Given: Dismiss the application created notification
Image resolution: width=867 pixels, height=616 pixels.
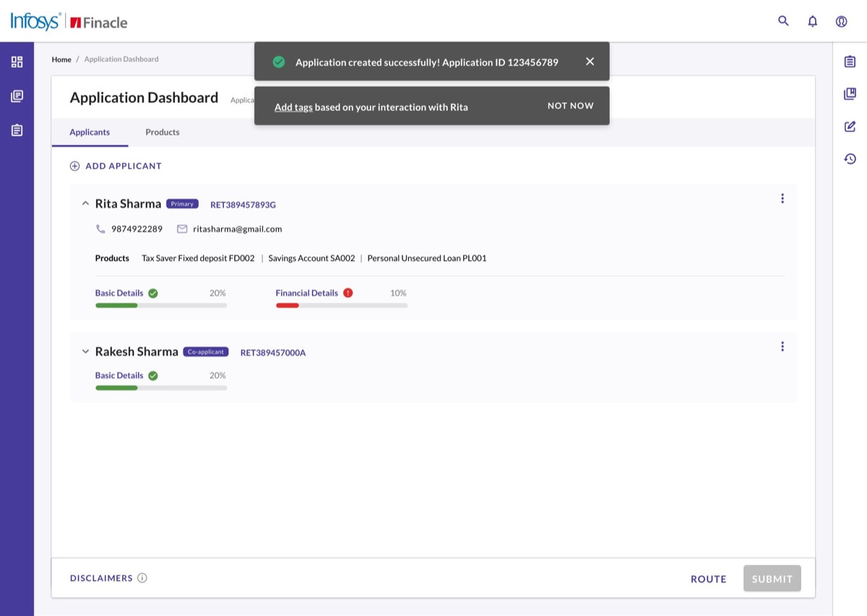Looking at the screenshot, I should (x=590, y=61).
